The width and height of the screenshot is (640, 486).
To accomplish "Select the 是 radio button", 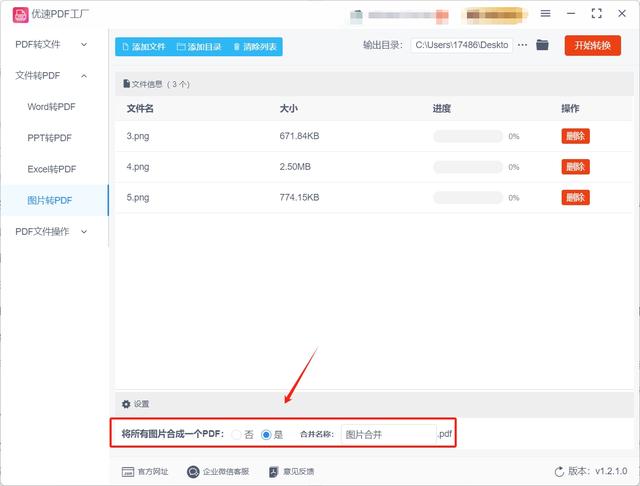I will click(x=266, y=435).
